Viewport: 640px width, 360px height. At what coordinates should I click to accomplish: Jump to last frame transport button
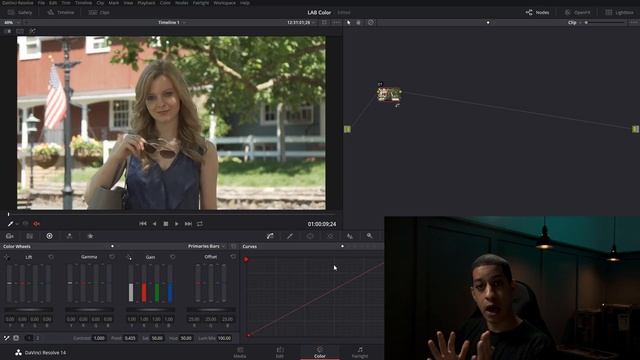pos(188,224)
